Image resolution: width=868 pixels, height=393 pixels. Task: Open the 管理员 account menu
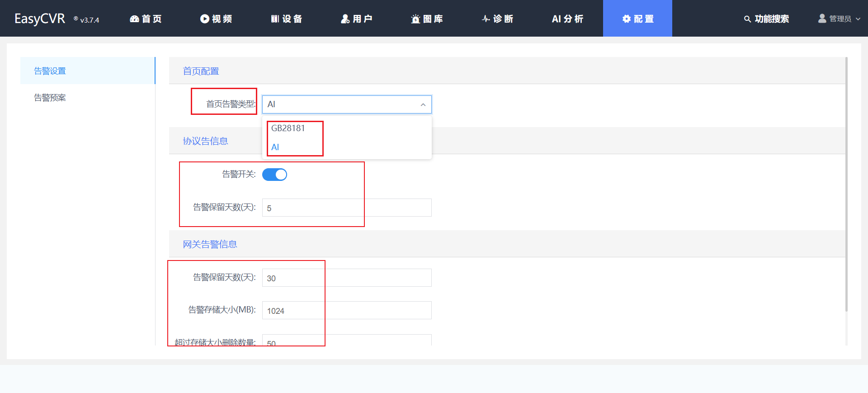coord(840,19)
